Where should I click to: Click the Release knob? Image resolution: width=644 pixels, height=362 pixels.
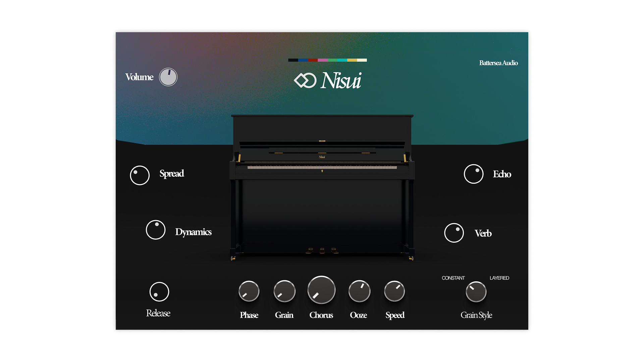click(x=159, y=292)
